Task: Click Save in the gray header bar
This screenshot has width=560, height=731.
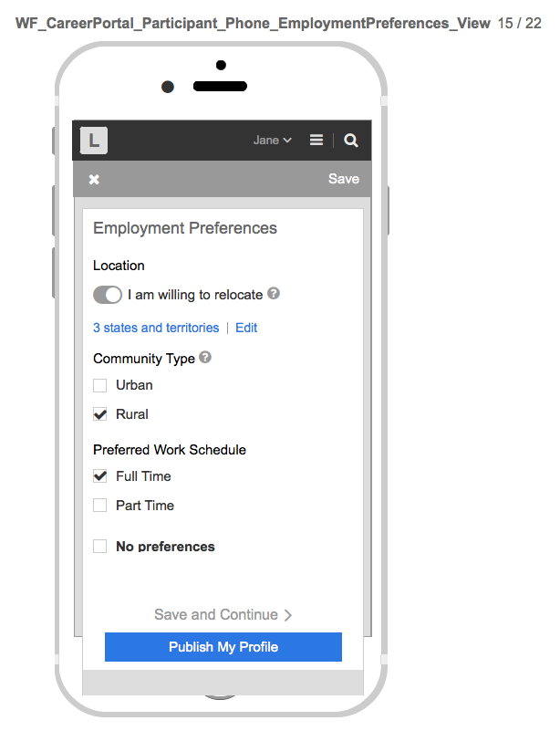Action: tap(343, 179)
